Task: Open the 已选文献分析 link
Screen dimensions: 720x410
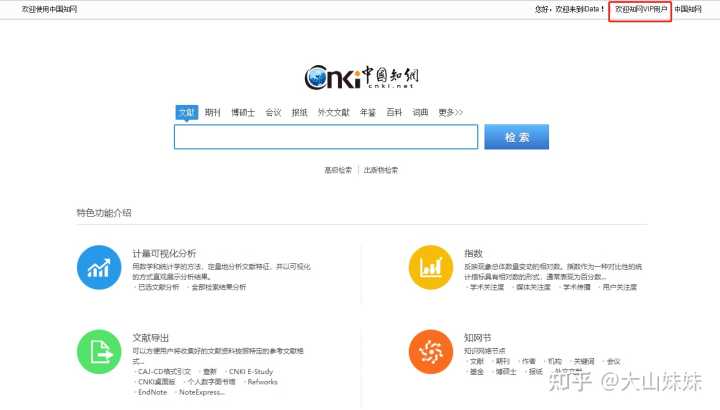Action: [x=158, y=287]
